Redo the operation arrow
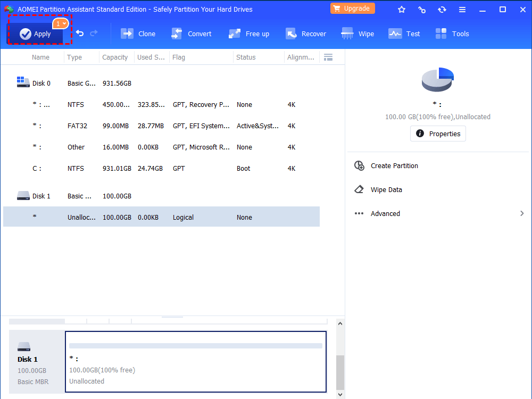The width and height of the screenshot is (532, 399). pyautogui.click(x=94, y=33)
